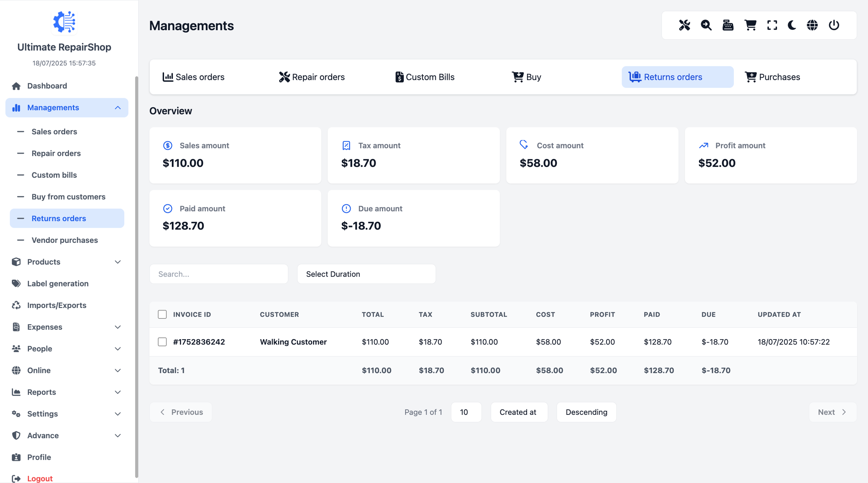Click the Ultimate RepairShop gear logo
Screen dimensions: 868x483
(x=64, y=22)
